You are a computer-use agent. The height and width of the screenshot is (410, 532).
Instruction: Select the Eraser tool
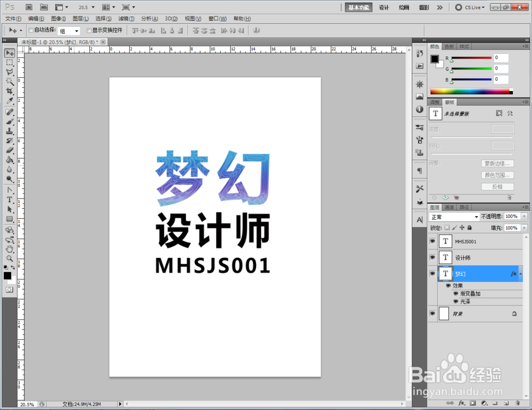[x=10, y=150]
